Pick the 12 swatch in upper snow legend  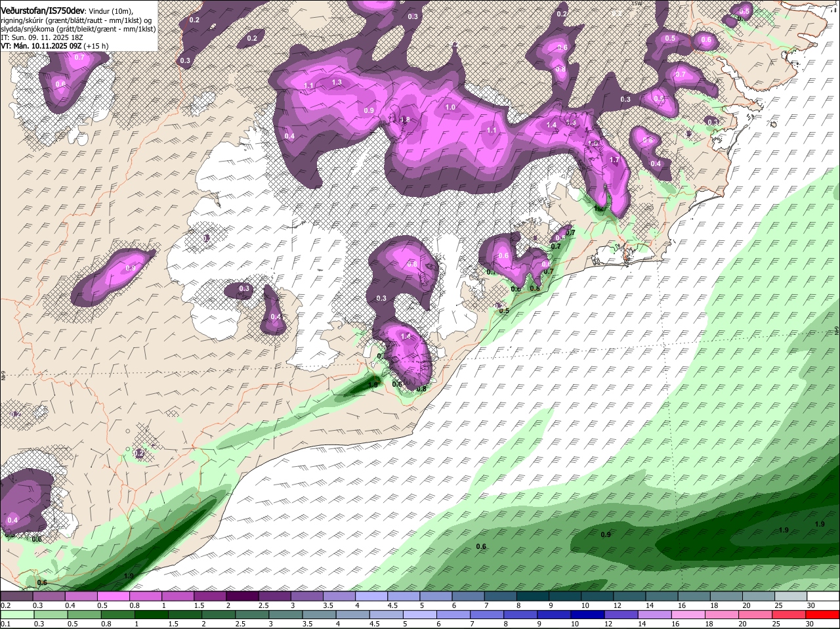pyautogui.click(x=629, y=596)
